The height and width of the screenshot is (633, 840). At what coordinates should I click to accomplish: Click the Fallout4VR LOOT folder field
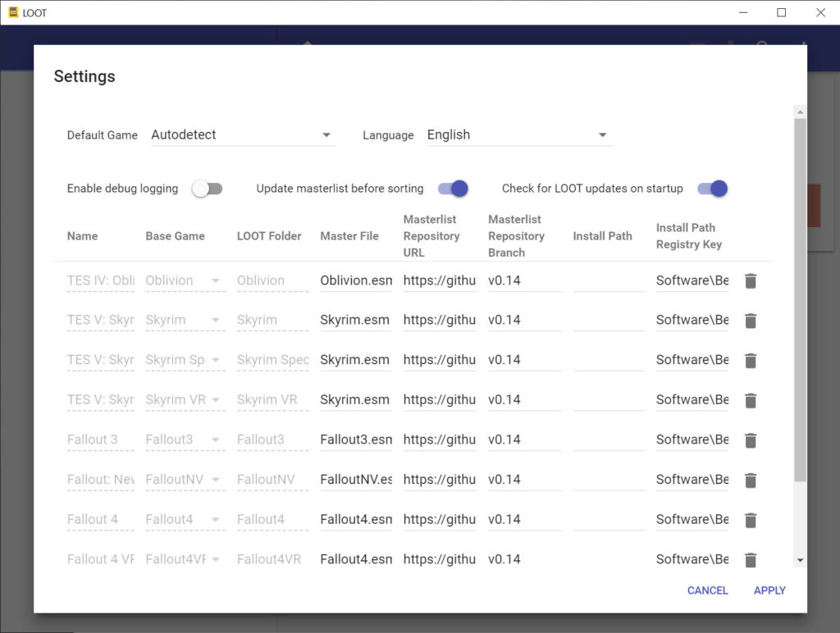(x=272, y=560)
